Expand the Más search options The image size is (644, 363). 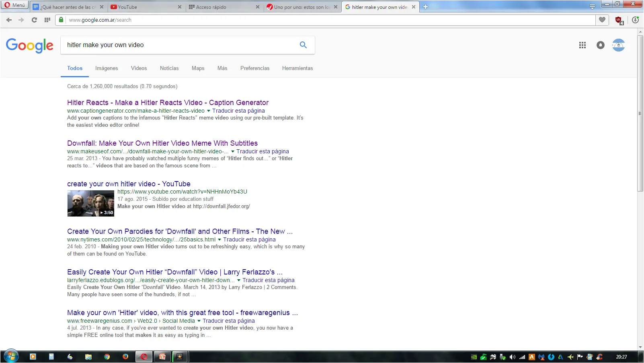[x=222, y=68]
